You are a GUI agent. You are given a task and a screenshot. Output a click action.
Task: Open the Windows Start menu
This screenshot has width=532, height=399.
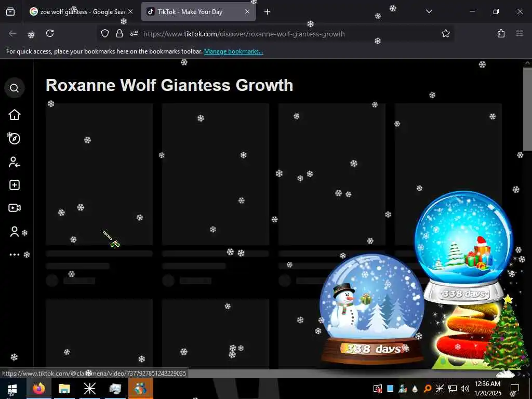[x=12, y=389]
